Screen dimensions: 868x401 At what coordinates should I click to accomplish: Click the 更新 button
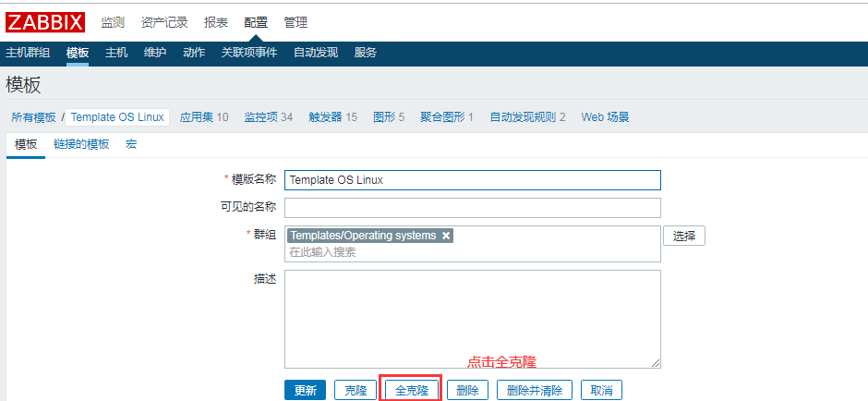point(306,391)
